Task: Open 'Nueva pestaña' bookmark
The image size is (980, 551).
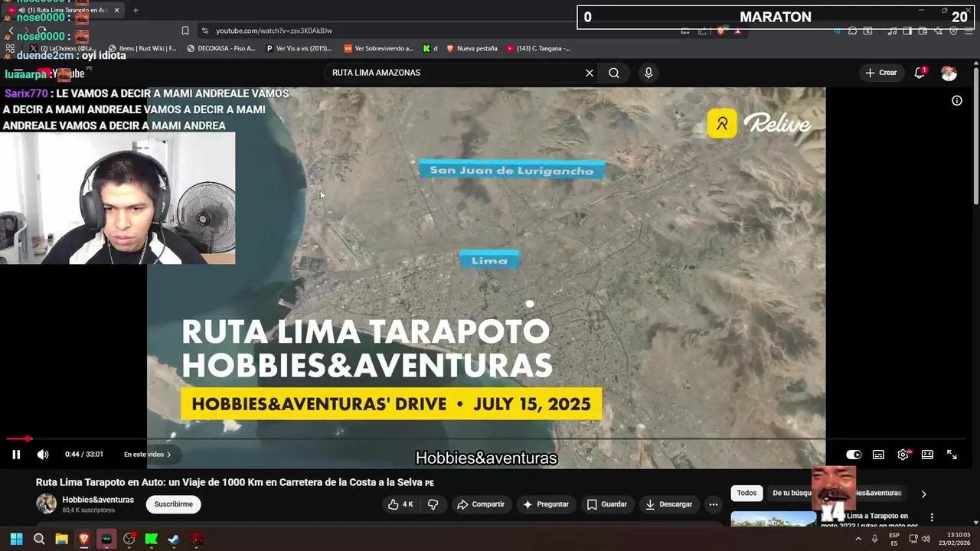Action: pyautogui.click(x=472, y=48)
